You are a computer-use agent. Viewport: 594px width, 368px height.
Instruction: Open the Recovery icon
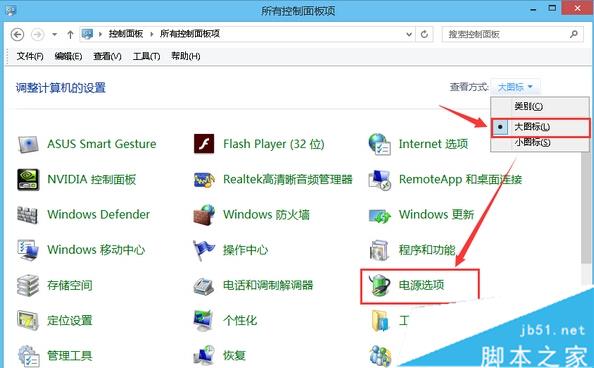[204, 356]
